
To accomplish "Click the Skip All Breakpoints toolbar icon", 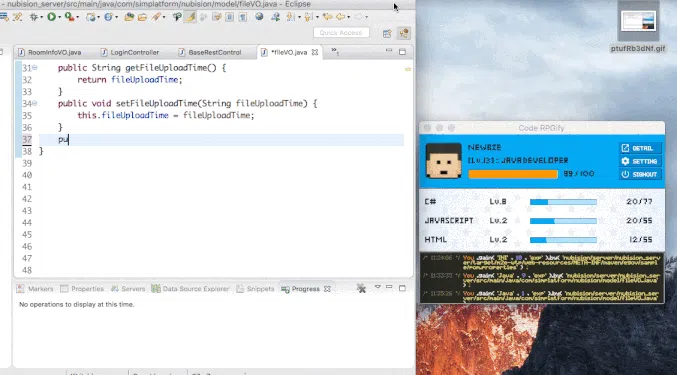I will (x=17, y=17).
